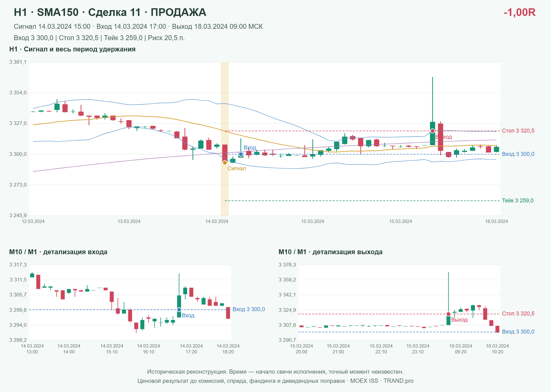Click the '12.03.2024' date on H1 axis

coord(33,221)
